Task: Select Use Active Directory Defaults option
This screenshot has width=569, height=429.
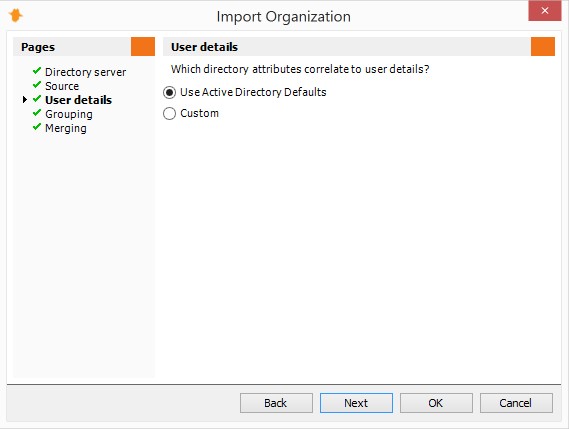Action: pyautogui.click(x=169, y=93)
